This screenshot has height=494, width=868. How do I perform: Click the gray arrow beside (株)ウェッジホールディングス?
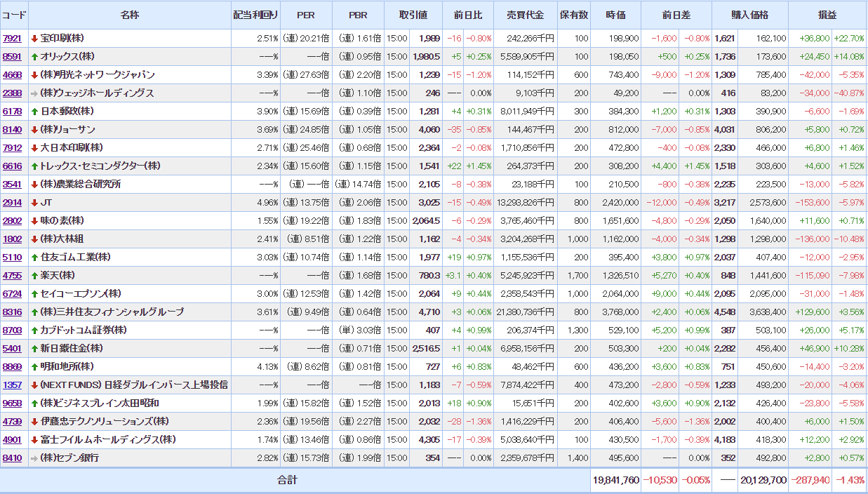(x=34, y=93)
